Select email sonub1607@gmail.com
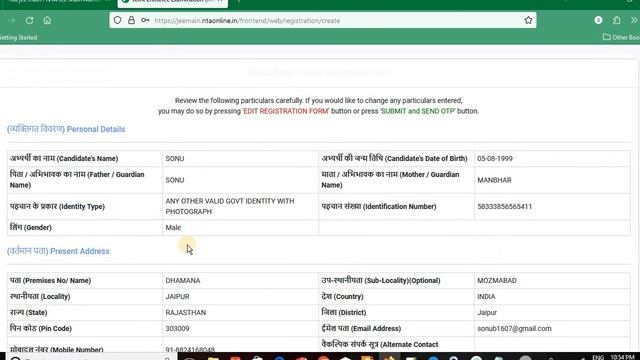Screen dimensions: 640x360 pyautogui.click(x=514, y=328)
